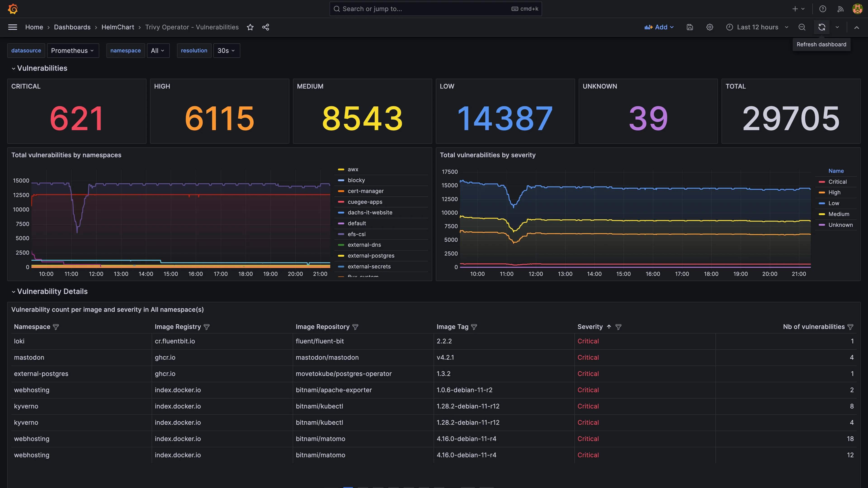Image resolution: width=868 pixels, height=488 pixels.
Task: Click the refresh dashboard icon
Action: (822, 27)
